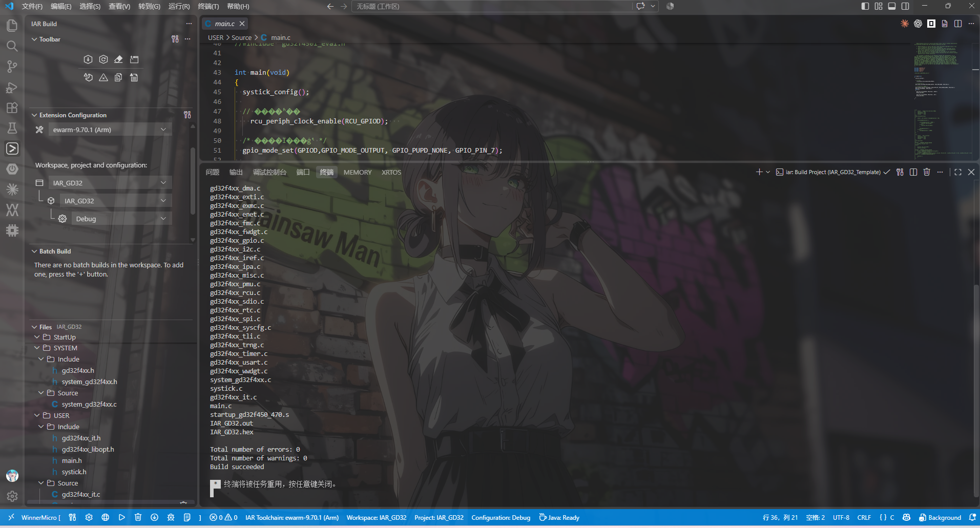Viewport: 980px width, 528px height.
Task: Click Java: Ready status item
Action: (559, 517)
